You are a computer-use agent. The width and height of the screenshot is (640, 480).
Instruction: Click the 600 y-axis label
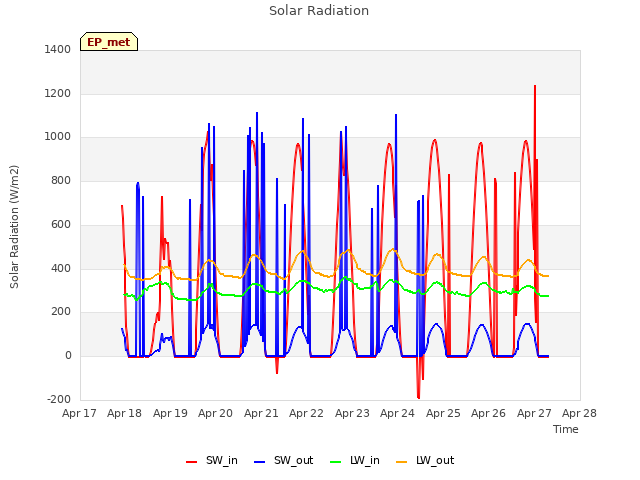pos(61,224)
